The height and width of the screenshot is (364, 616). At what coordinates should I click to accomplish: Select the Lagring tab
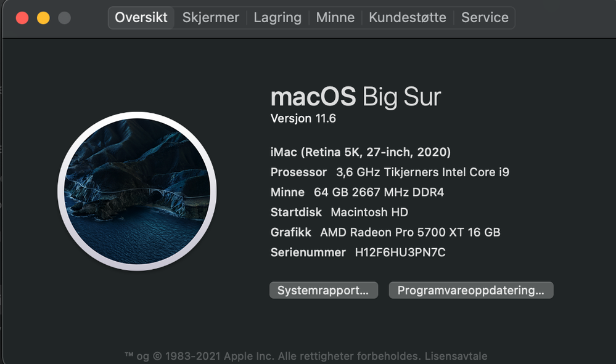[277, 18]
